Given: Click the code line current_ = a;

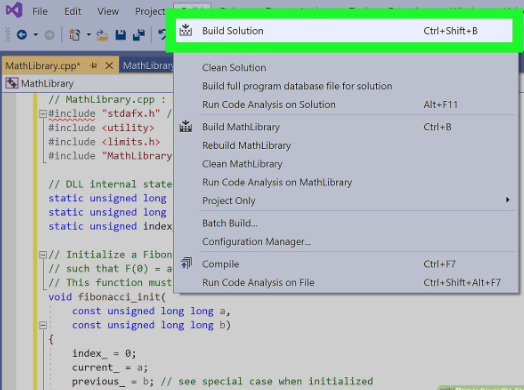Looking at the screenshot, I should [x=110, y=368].
